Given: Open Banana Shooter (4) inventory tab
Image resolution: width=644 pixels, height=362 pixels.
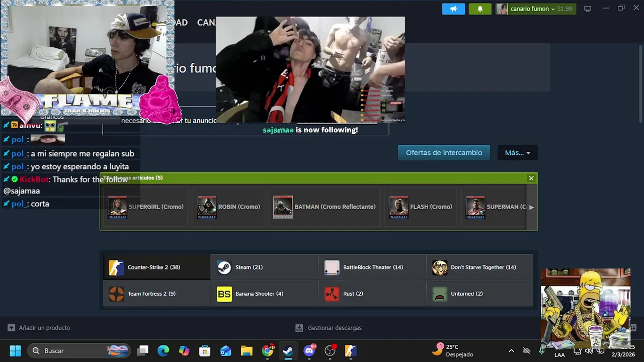Looking at the screenshot, I should (264, 294).
